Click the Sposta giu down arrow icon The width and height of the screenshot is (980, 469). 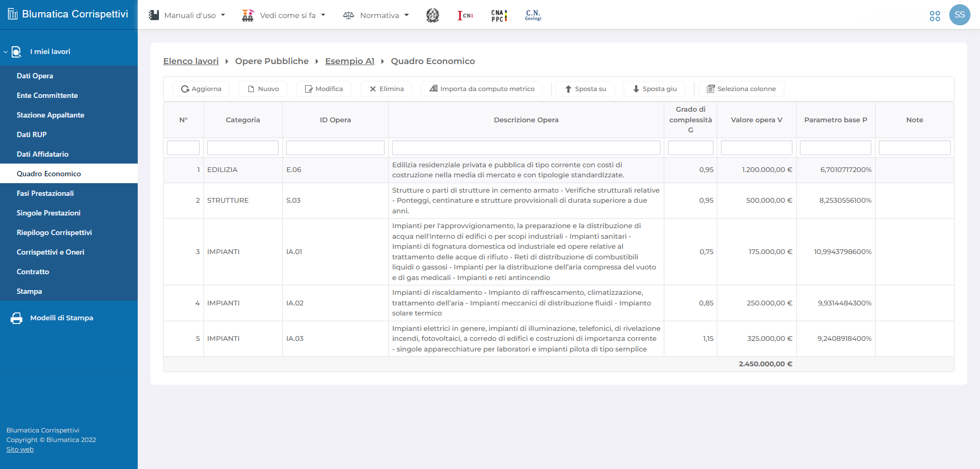[636, 89]
